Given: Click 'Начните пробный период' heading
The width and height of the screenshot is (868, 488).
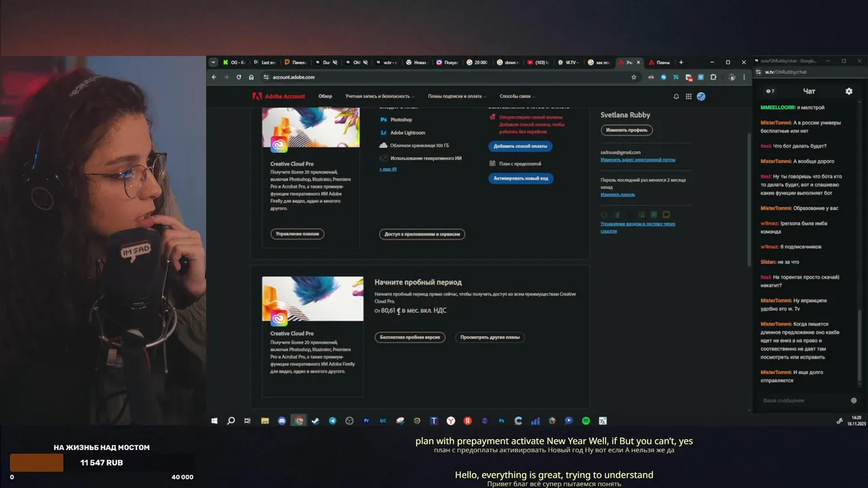Looking at the screenshot, I should pyautogui.click(x=418, y=282).
